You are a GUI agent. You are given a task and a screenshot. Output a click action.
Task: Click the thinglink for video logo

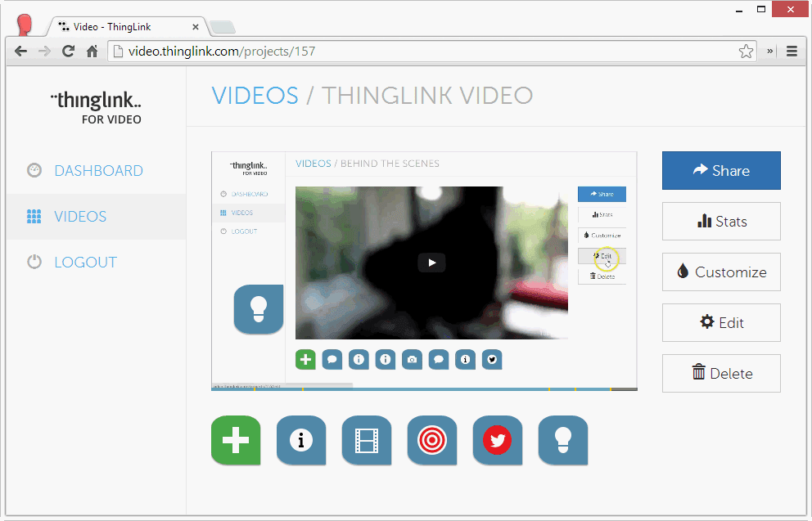pyautogui.click(x=97, y=108)
